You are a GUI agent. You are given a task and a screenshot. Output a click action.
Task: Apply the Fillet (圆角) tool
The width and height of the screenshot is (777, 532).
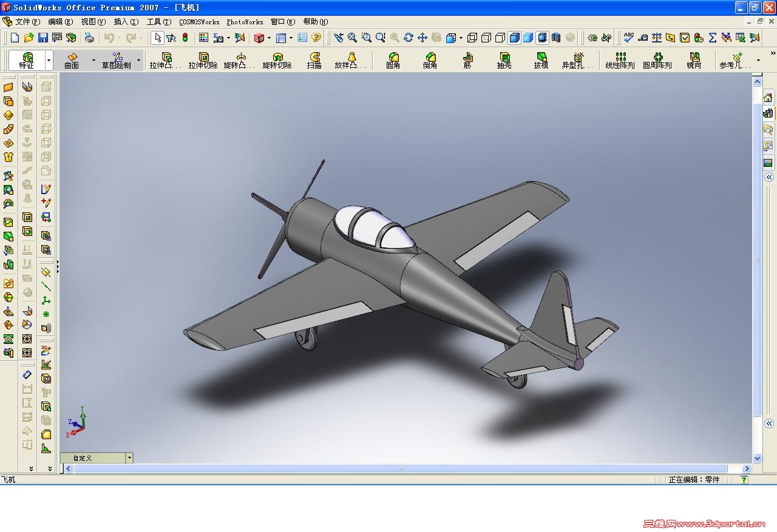click(393, 60)
